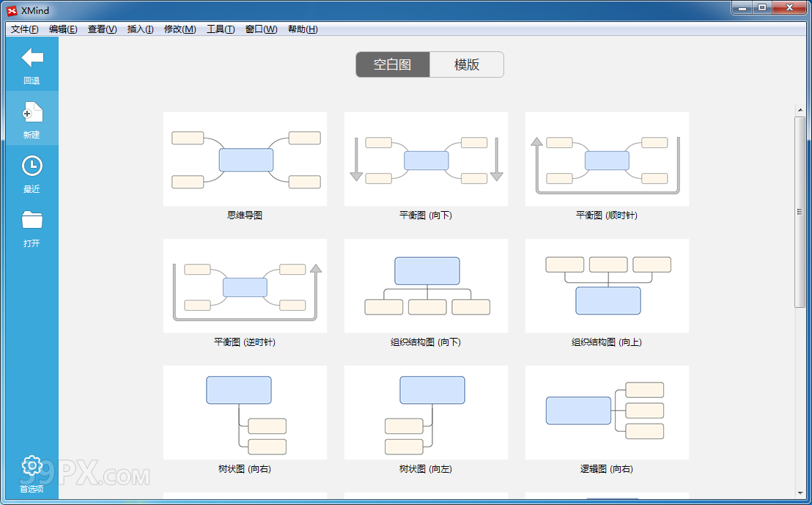Switch to the 空白图 tab
Screen dimensions: 812x505
pos(393,64)
